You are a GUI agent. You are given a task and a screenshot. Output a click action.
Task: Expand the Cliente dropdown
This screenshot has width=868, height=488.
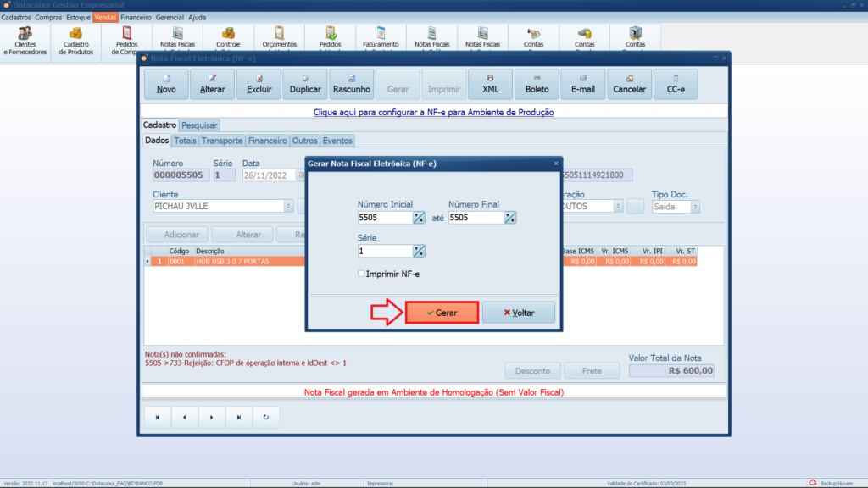pos(289,206)
